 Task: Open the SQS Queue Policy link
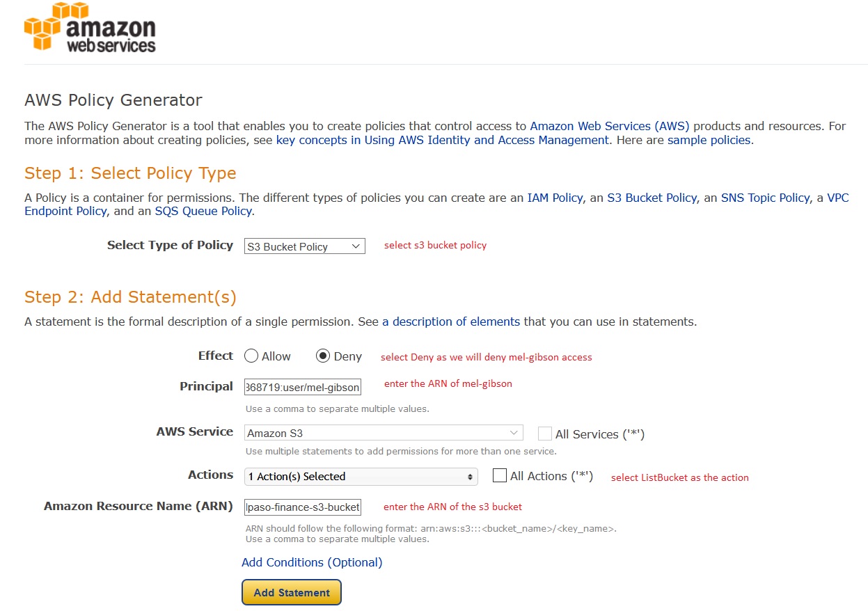[x=204, y=211]
